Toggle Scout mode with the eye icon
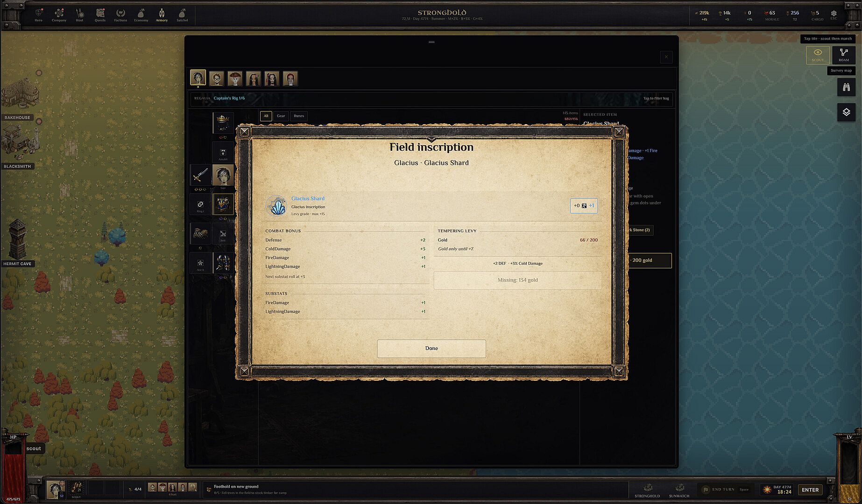The image size is (862, 504). tap(818, 55)
